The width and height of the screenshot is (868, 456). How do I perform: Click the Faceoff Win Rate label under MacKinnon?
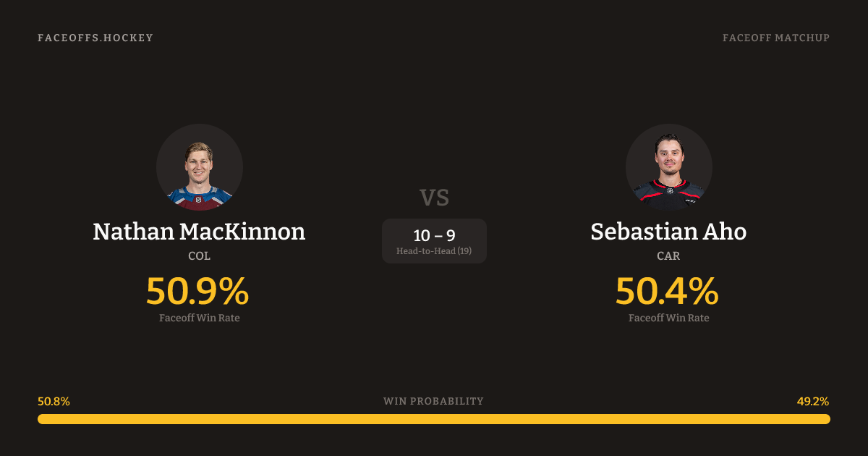pos(199,318)
